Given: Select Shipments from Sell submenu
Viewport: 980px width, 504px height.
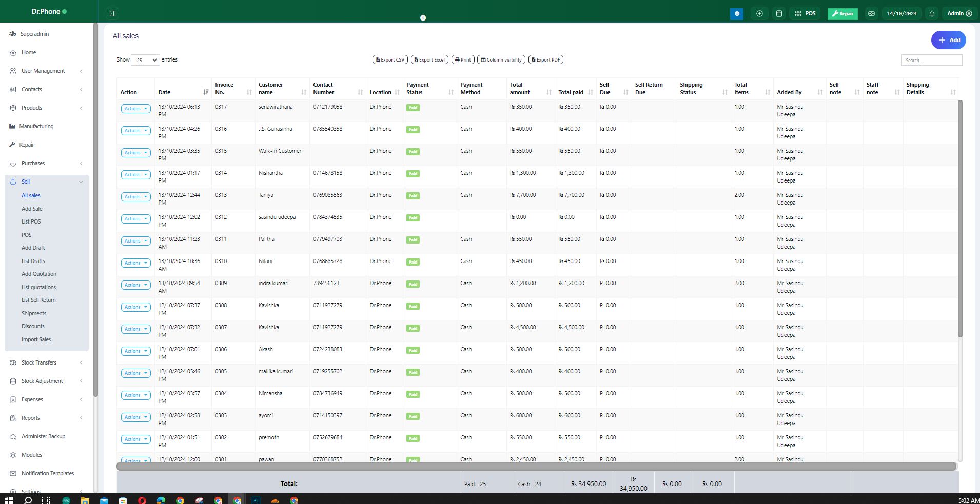Looking at the screenshot, I should tap(34, 313).
